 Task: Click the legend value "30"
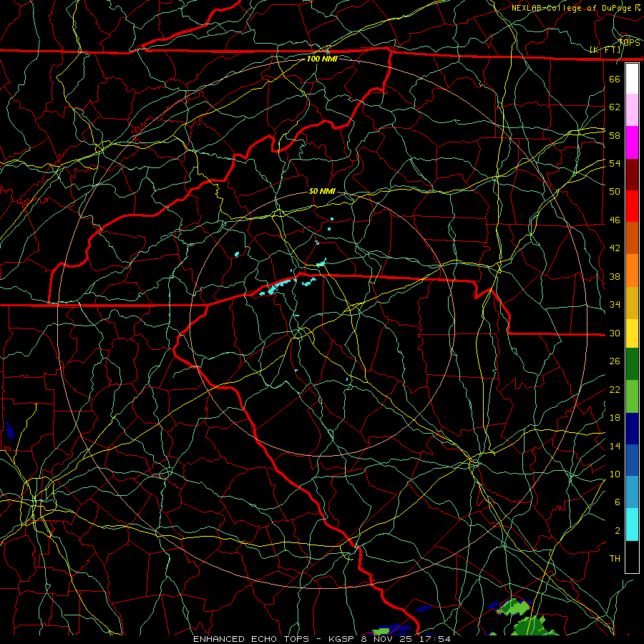(615, 333)
